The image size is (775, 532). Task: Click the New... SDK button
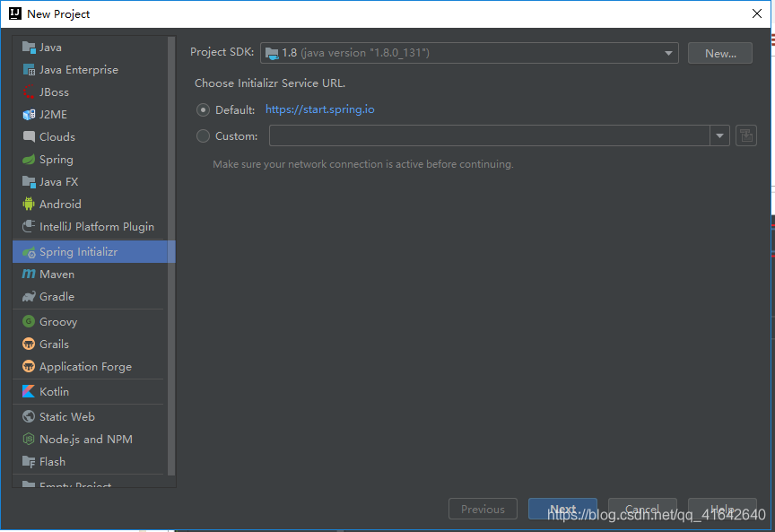click(720, 53)
